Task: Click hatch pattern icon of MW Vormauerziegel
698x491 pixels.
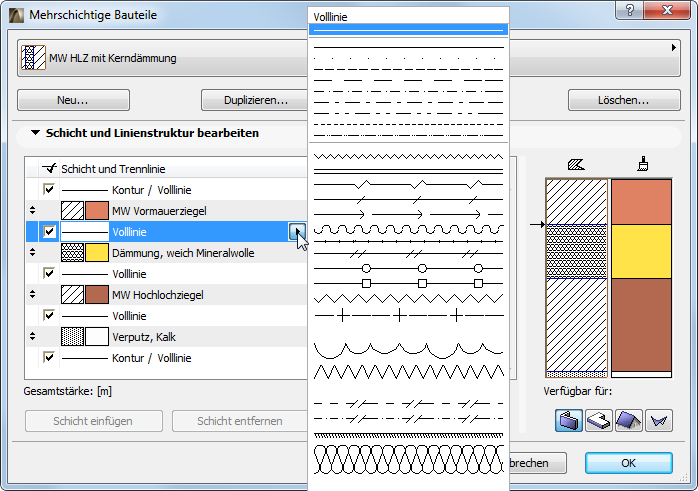Action: click(72, 211)
